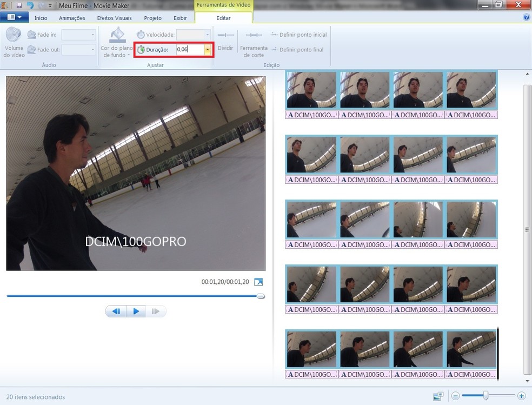Image resolution: width=532 pixels, height=405 pixels.
Task: Open the blue application menu button
Action: click(14, 17)
